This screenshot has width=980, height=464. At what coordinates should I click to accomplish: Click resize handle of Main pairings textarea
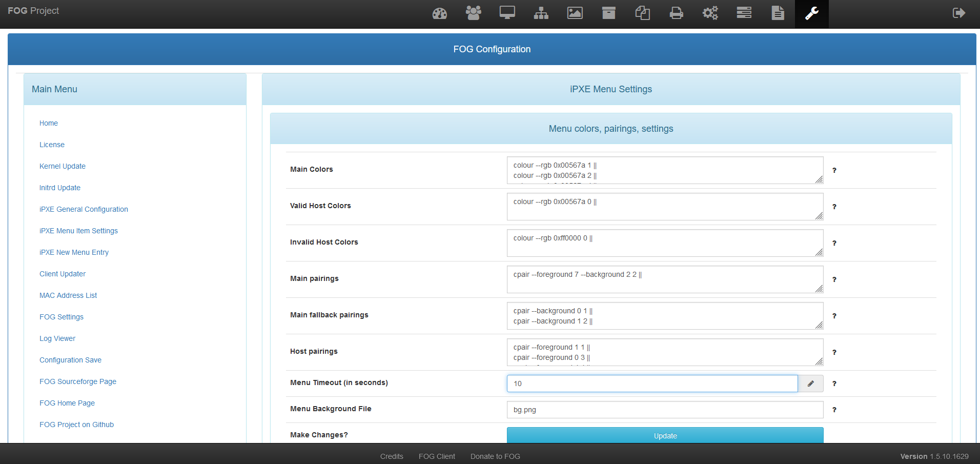click(x=819, y=289)
